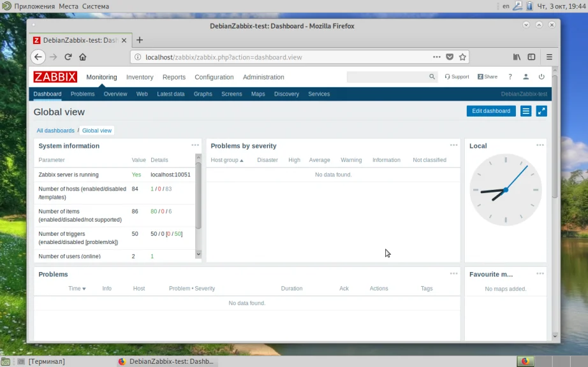Click the browser page vertical scrollbar thumb
Viewport: 588px width, 367px height.
point(555,137)
